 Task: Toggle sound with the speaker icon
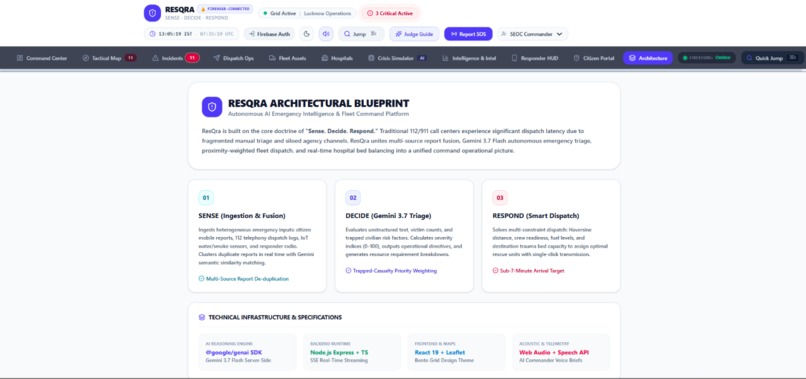(326, 34)
